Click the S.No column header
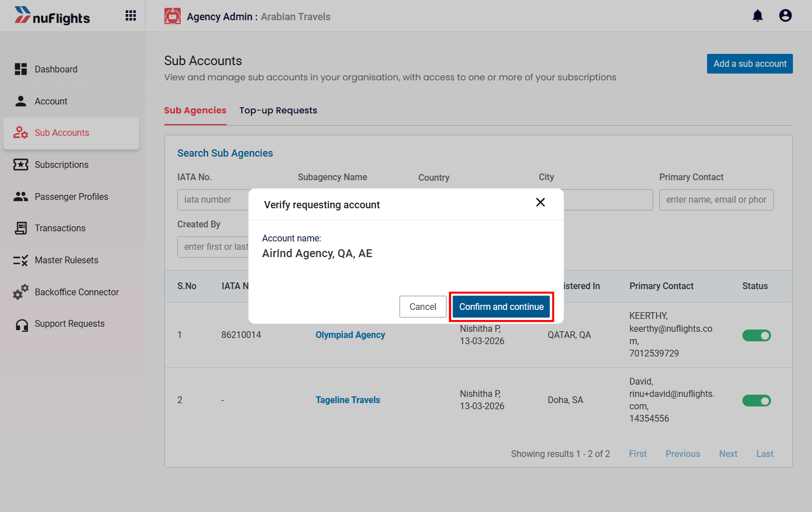Viewport: 812px width, 512px height. click(187, 286)
